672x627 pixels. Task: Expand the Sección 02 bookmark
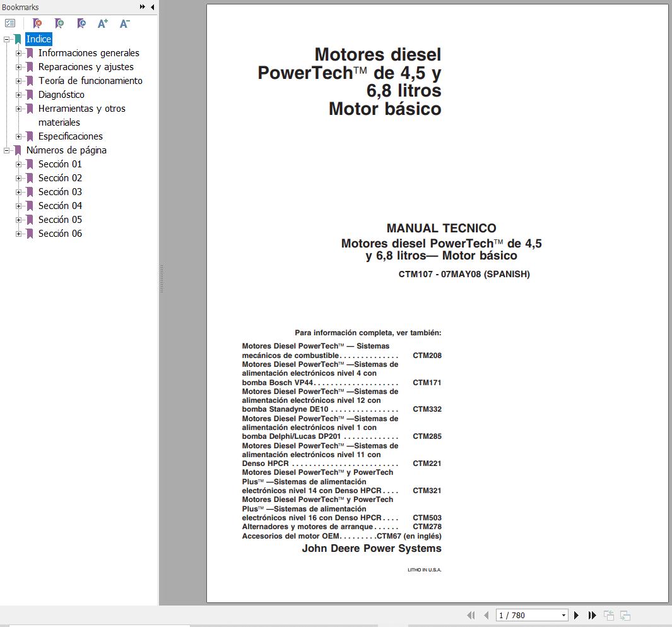18,178
